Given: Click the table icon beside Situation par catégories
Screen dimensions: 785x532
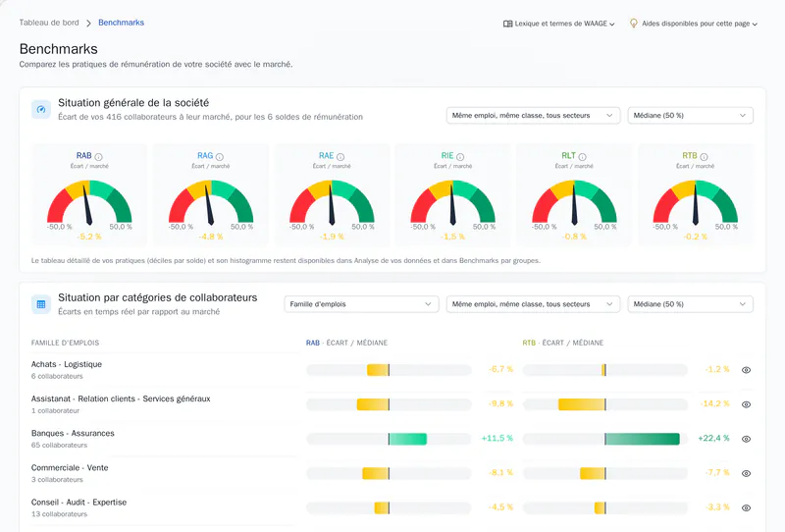Looking at the screenshot, I should pyautogui.click(x=41, y=304).
